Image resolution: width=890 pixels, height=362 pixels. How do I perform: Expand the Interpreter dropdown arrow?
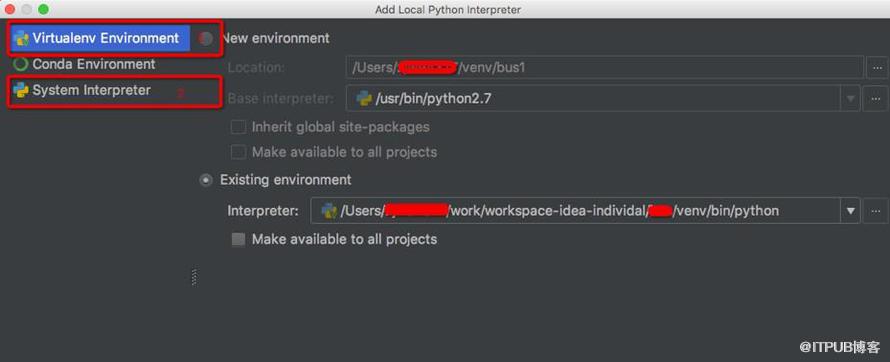(x=850, y=211)
